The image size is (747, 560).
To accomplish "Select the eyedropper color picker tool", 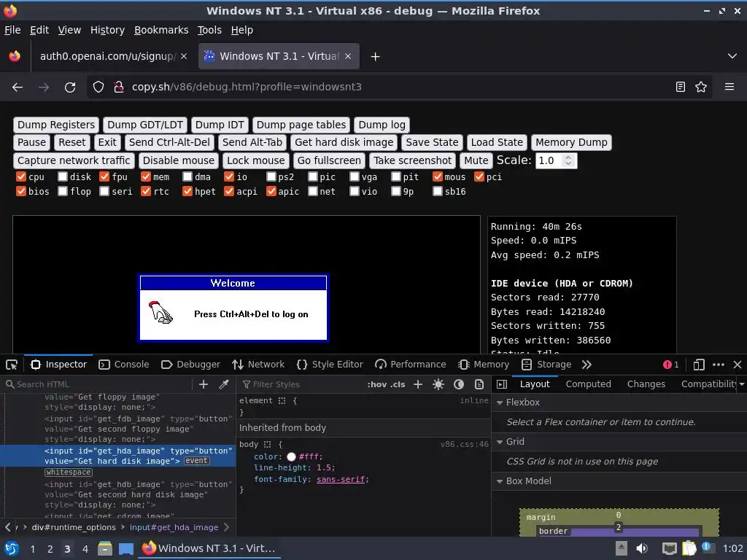I will [x=224, y=384].
